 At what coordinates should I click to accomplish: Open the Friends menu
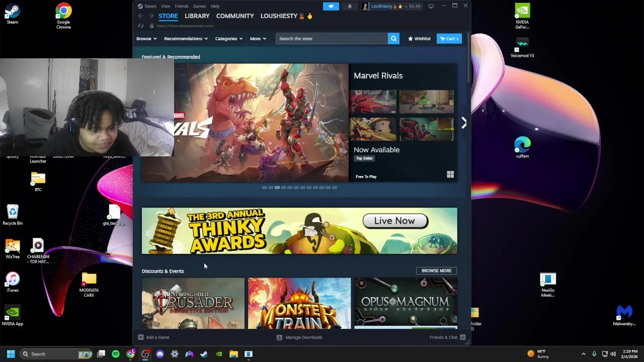[182, 6]
